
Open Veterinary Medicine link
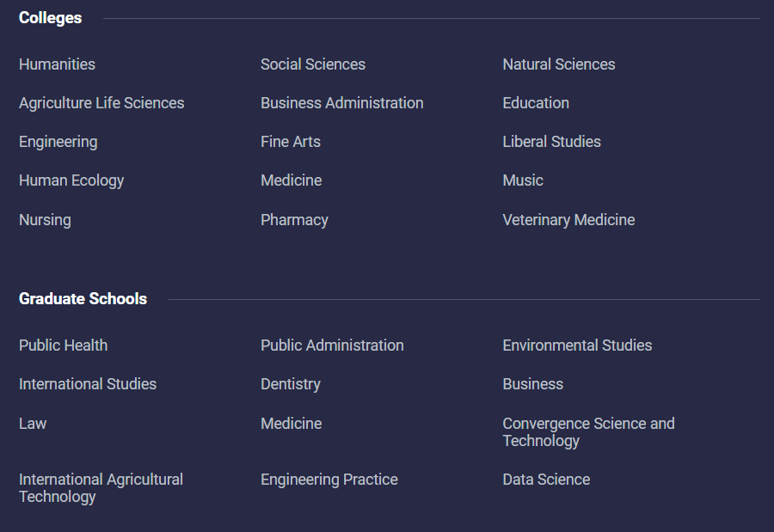(x=568, y=220)
